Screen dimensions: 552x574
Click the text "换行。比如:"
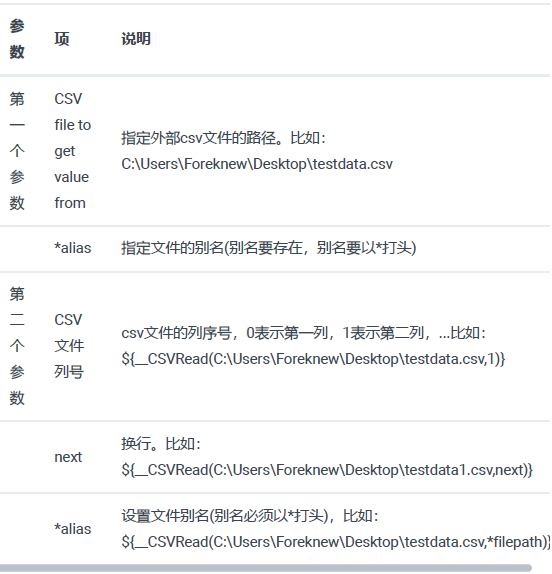tap(161, 444)
